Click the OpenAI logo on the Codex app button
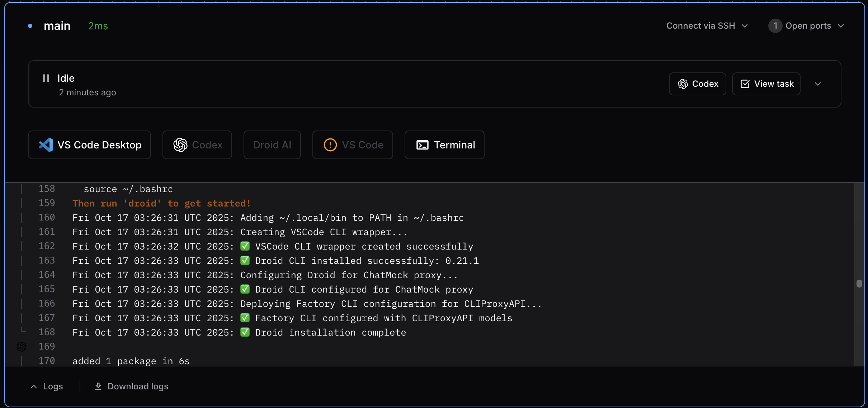The image size is (868, 408). click(x=180, y=145)
